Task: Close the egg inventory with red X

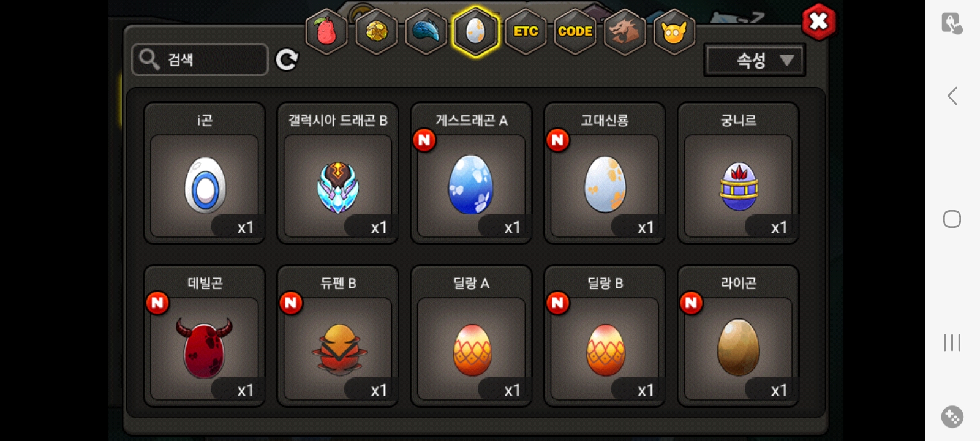Action: (x=818, y=22)
